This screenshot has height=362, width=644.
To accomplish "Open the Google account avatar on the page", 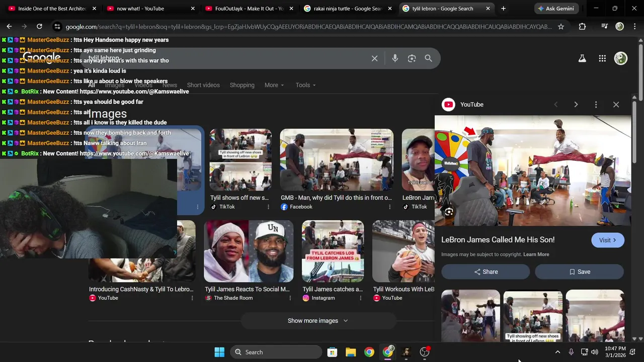I will coord(621,58).
